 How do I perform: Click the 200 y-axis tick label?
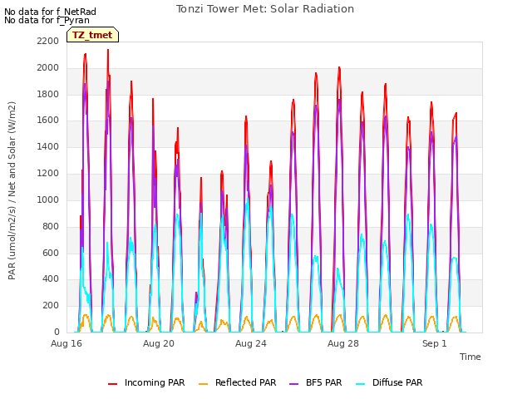tap(51, 306)
